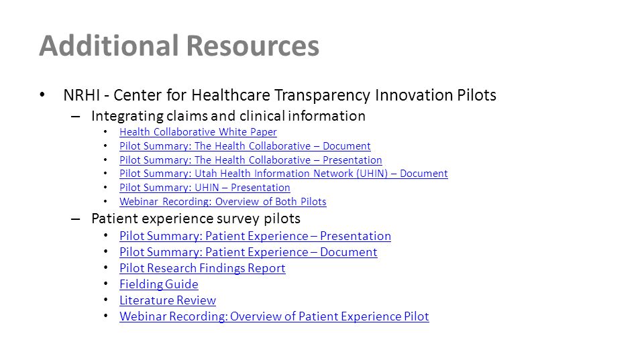Open the Health Collaborative White Paper link
The image size is (644, 362).
(198, 132)
